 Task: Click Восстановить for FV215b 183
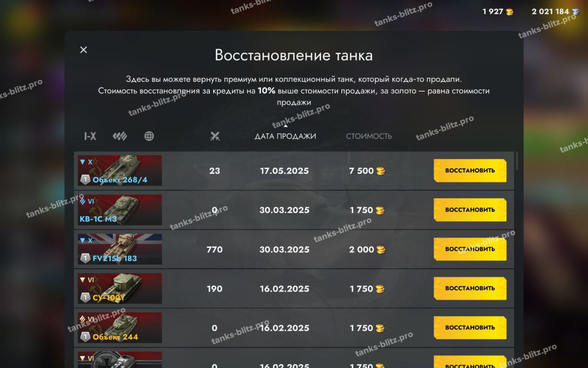[x=470, y=249]
